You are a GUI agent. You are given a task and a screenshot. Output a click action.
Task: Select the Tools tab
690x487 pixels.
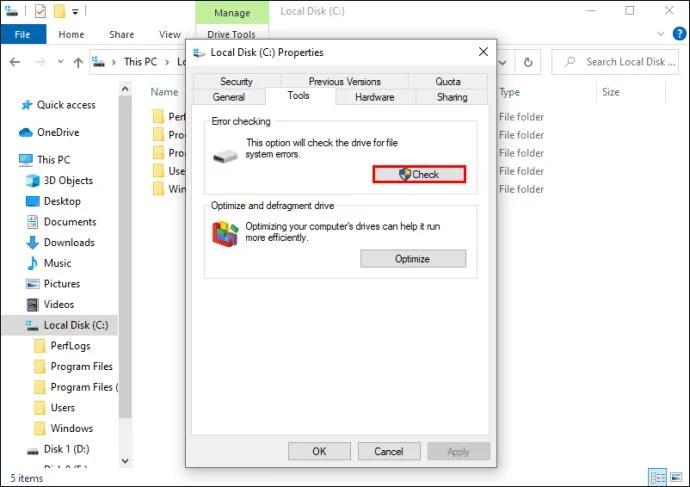298,95
